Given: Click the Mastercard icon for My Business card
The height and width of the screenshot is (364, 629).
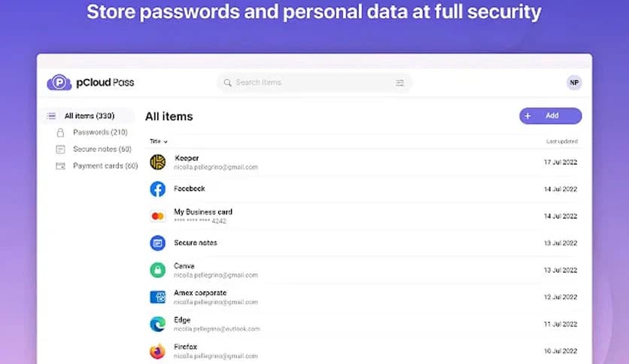Looking at the screenshot, I should (x=157, y=216).
